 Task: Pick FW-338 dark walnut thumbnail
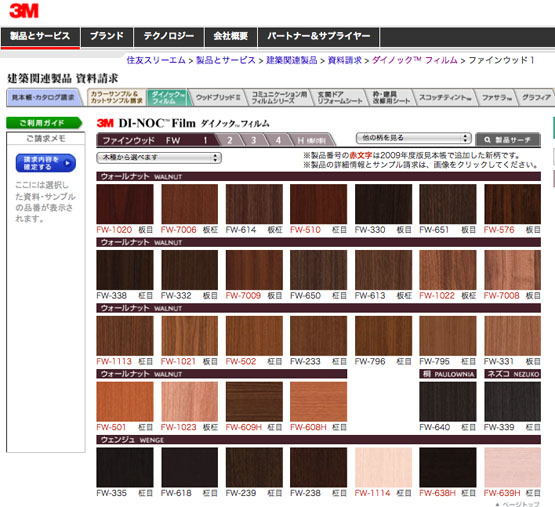tap(125, 270)
